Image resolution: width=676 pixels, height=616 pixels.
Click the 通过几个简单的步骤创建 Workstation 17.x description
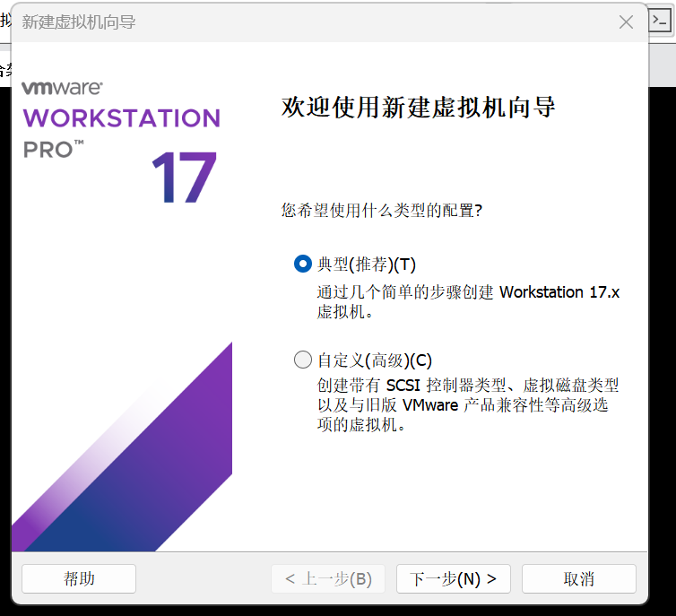[x=468, y=302]
